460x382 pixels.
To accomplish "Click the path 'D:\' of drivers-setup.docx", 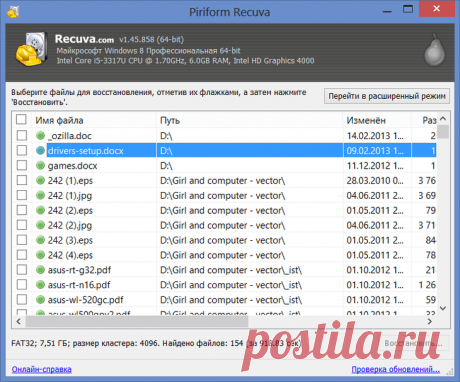I will coord(166,151).
